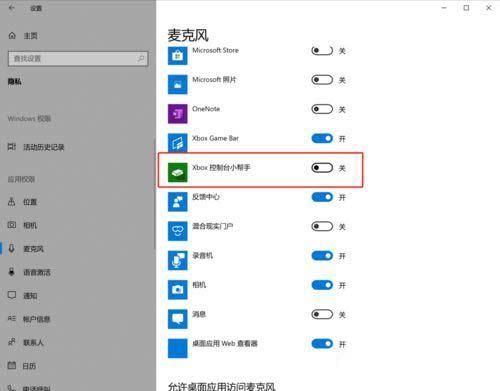Click the 联系人 sidebar icon
500x391 pixels.
12,342
